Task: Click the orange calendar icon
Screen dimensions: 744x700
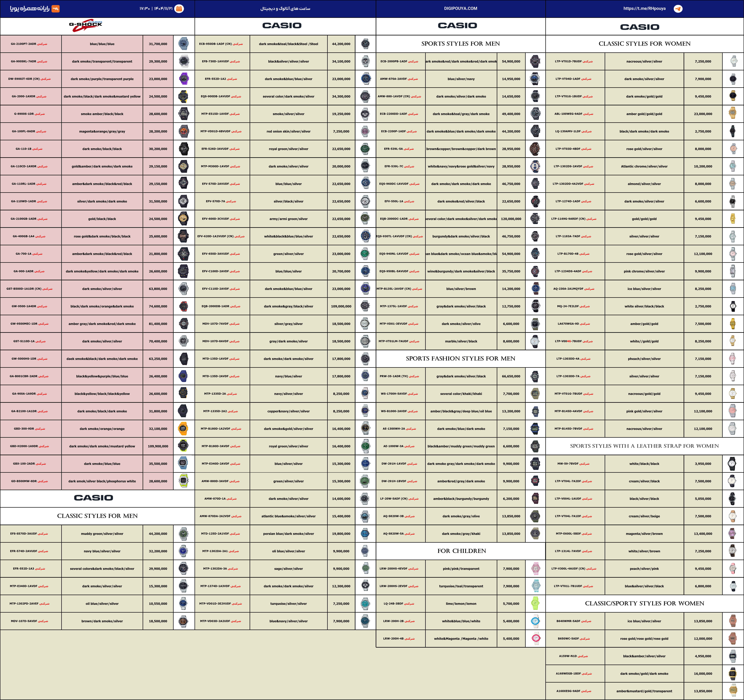Action: 179,9
